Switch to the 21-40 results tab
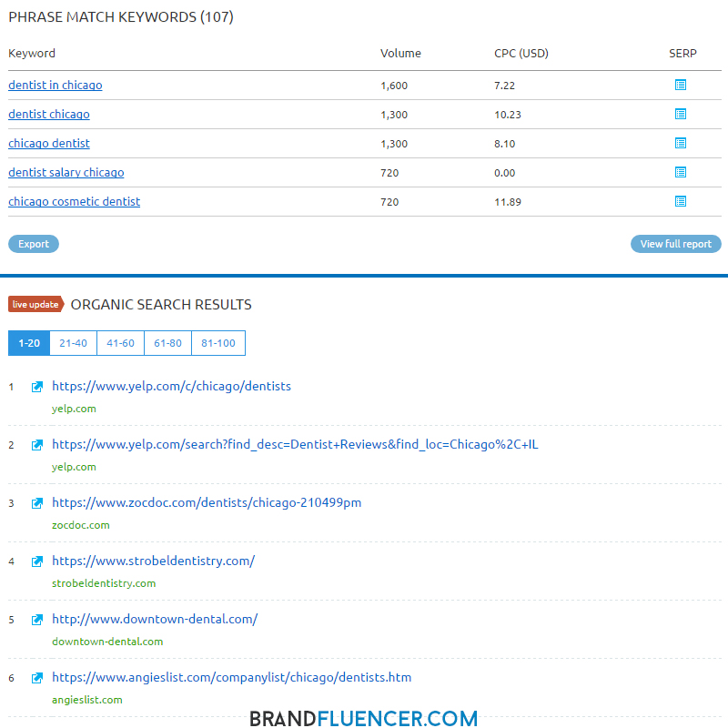 [x=73, y=343]
